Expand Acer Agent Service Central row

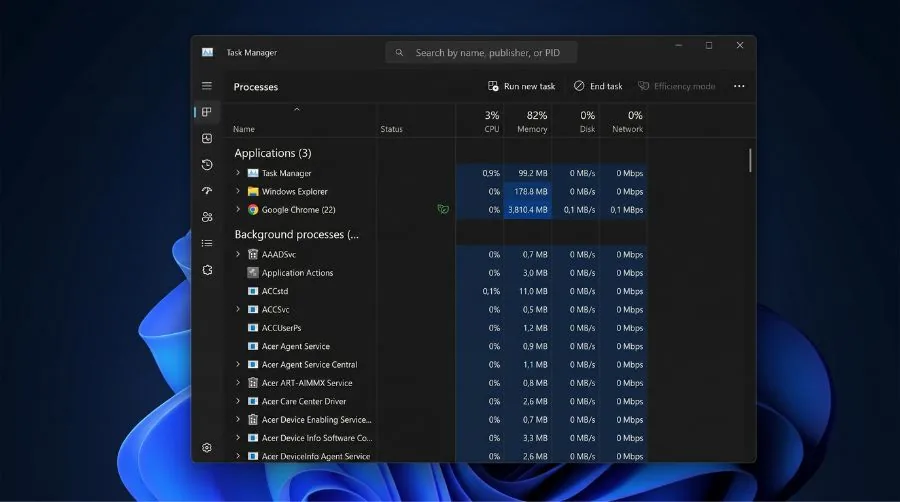pyautogui.click(x=238, y=364)
